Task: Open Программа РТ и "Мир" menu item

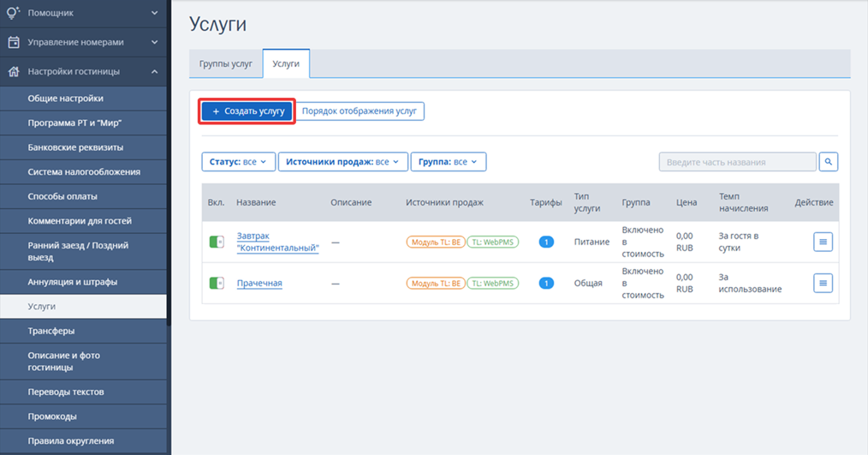Action: [x=83, y=123]
